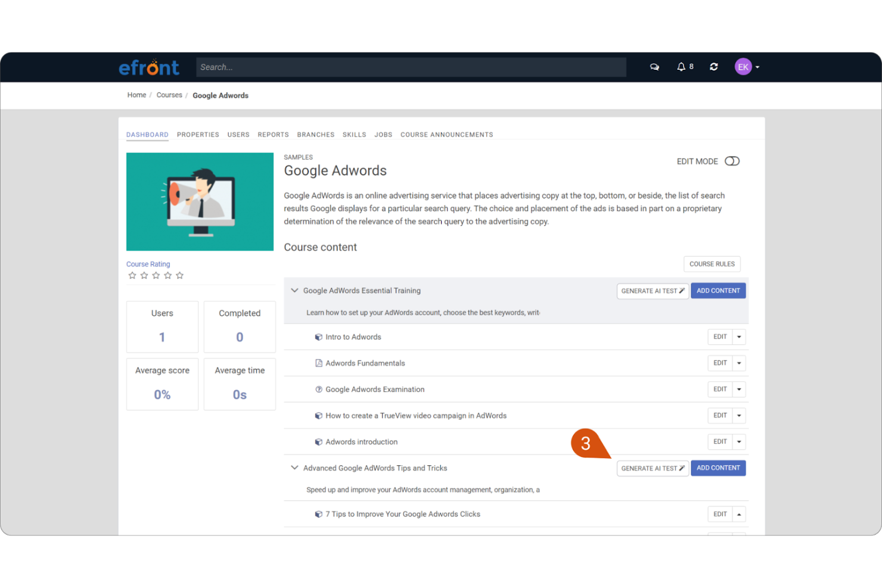Click the test icon beside Google Adwords Examination
Screen dimensions: 882x588
coord(319,390)
